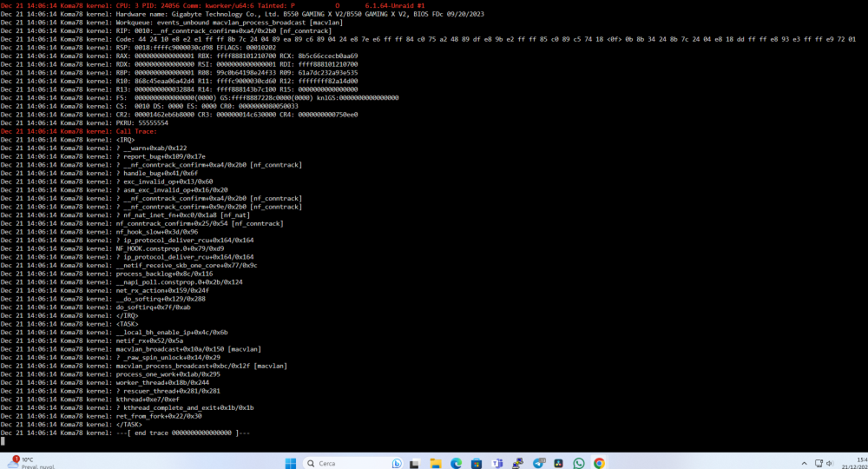Click the 'kthread+0xe7/0xef' line
This screenshot has width=868, height=469.
tap(90, 399)
